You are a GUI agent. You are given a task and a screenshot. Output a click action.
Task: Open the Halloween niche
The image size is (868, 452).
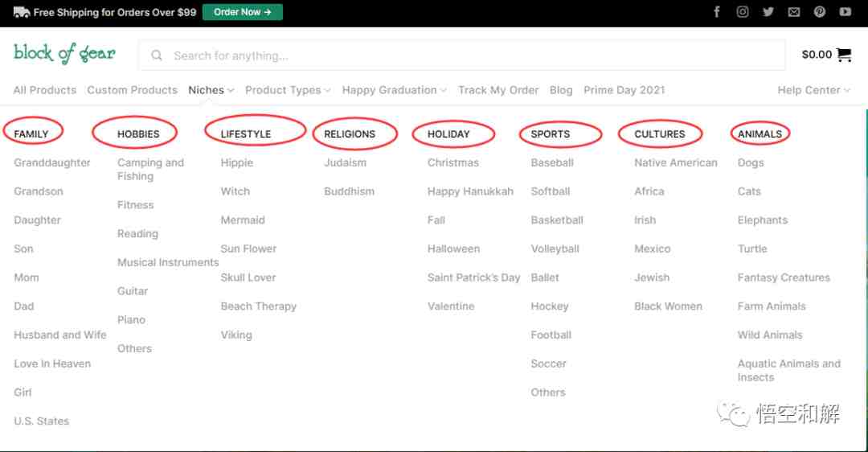pyautogui.click(x=453, y=249)
